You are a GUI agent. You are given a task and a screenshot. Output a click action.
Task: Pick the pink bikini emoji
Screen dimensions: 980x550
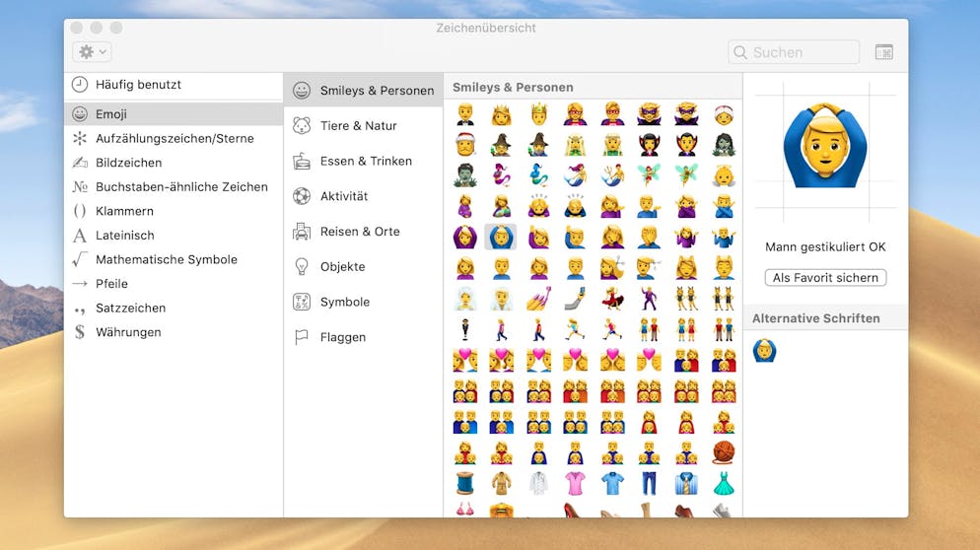pyautogui.click(x=464, y=510)
